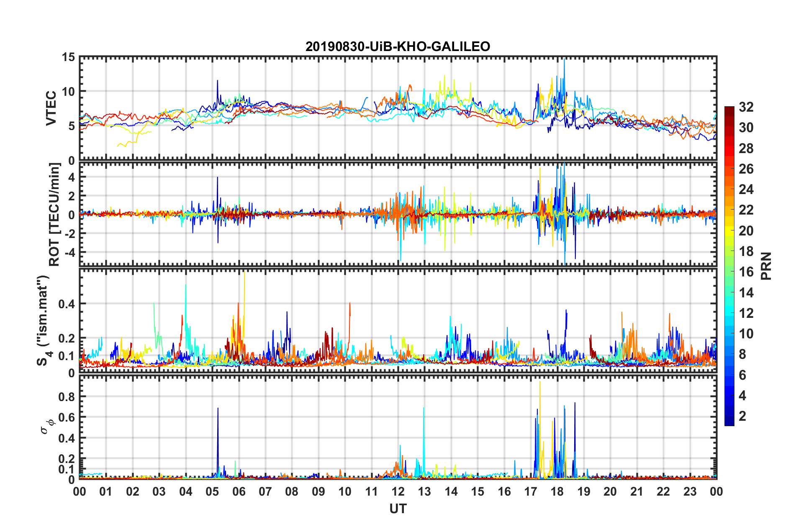796x532 pixels.
Task: Click colorbar tick label 10
Action: (746, 334)
